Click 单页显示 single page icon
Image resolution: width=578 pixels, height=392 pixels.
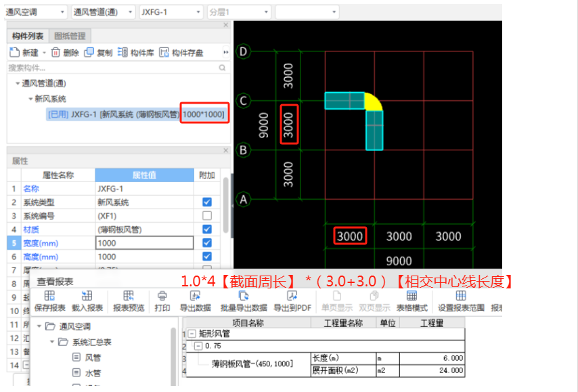click(x=337, y=296)
